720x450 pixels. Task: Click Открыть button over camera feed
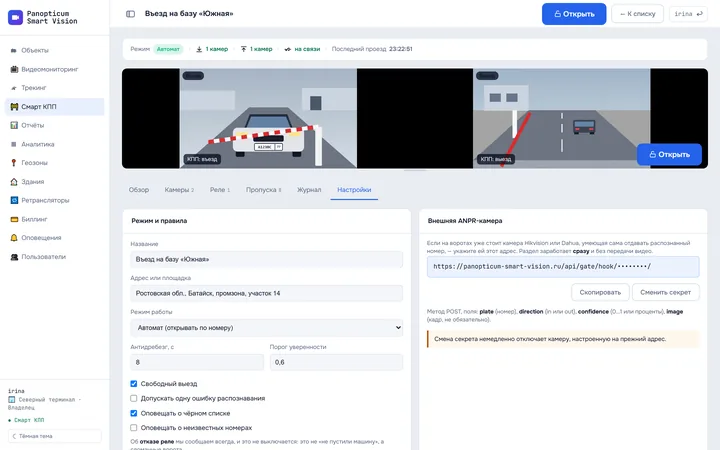pyautogui.click(x=669, y=155)
